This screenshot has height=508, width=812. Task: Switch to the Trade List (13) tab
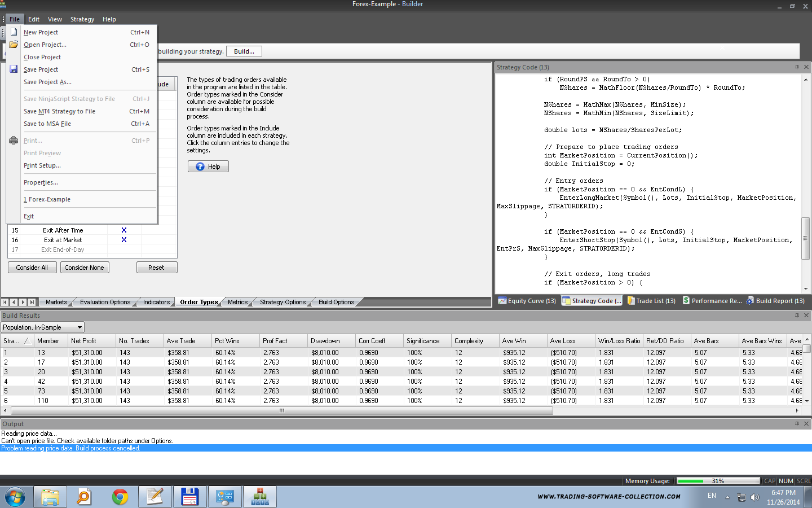point(651,301)
